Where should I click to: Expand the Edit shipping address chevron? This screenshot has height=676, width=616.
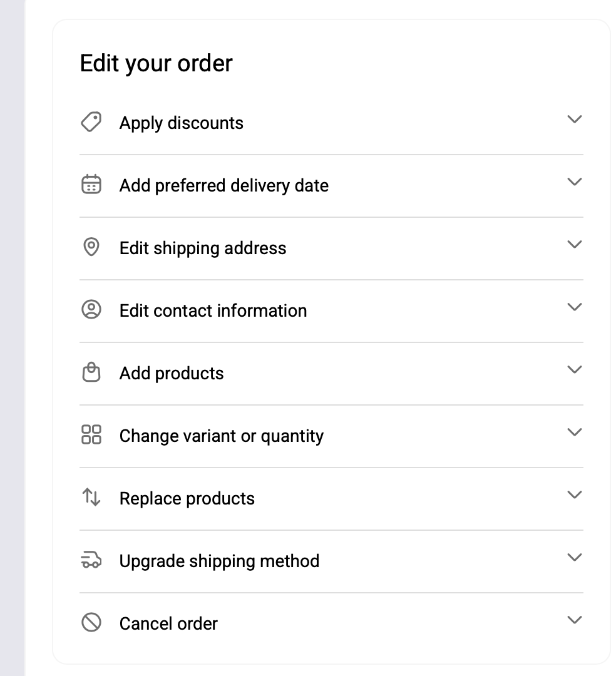[x=574, y=244]
